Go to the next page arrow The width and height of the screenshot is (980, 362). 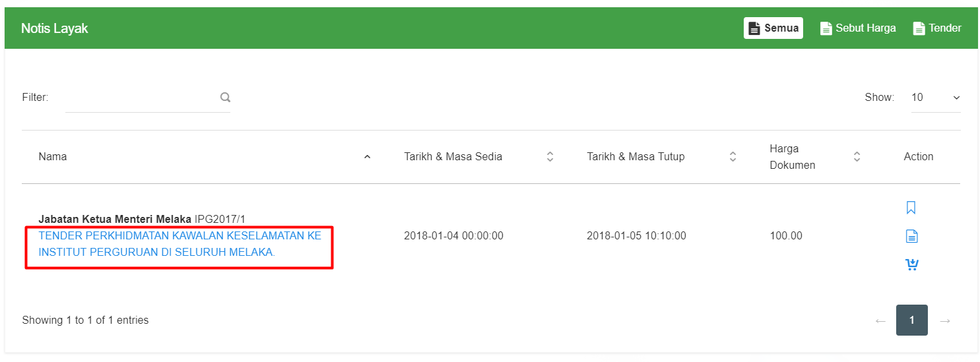pos(945,321)
